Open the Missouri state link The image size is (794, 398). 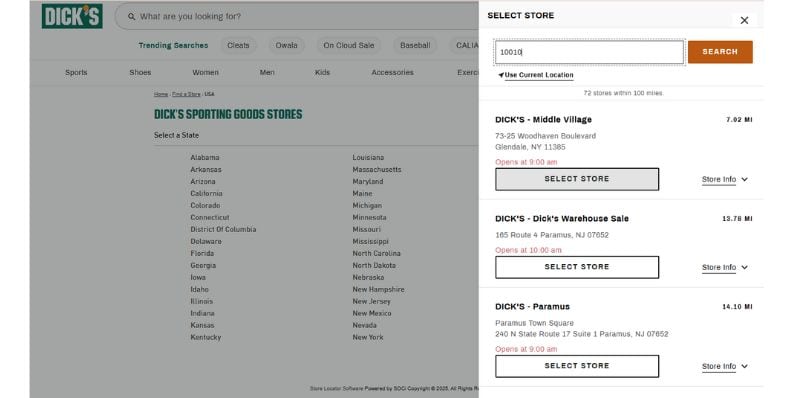click(367, 229)
